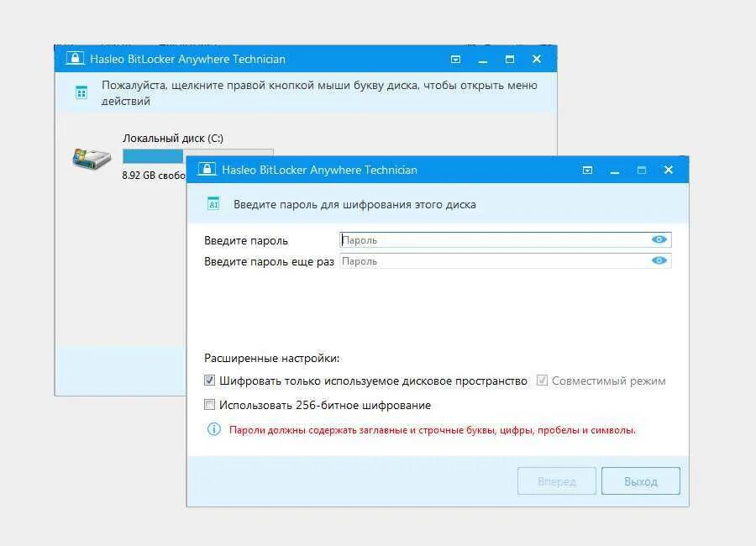Enable 'Использовать 256-битное шифрование' checkbox
The height and width of the screenshot is (546, 756).
(x=209, y=404)
